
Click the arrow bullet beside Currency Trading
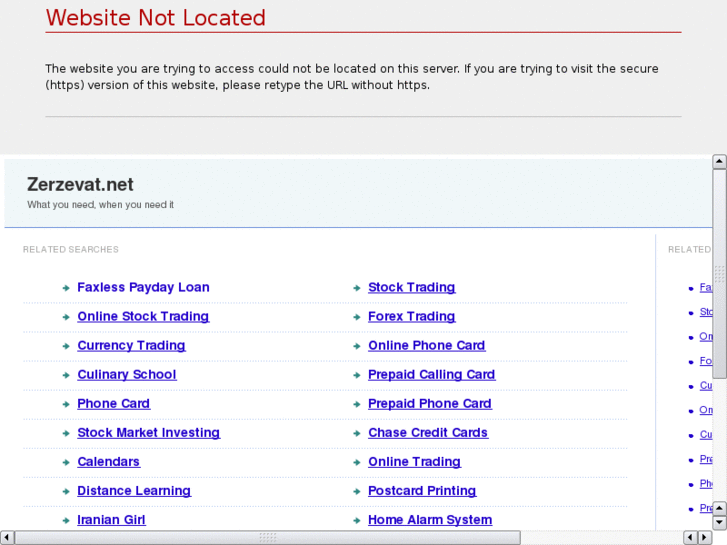coord(66,346)
